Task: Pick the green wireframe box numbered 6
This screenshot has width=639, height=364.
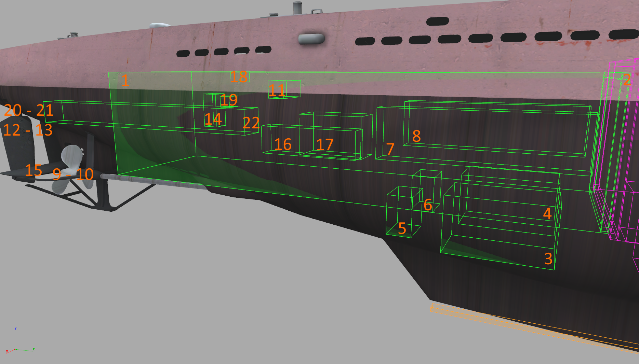Action: pyautogui.click(x=426, y=191)
